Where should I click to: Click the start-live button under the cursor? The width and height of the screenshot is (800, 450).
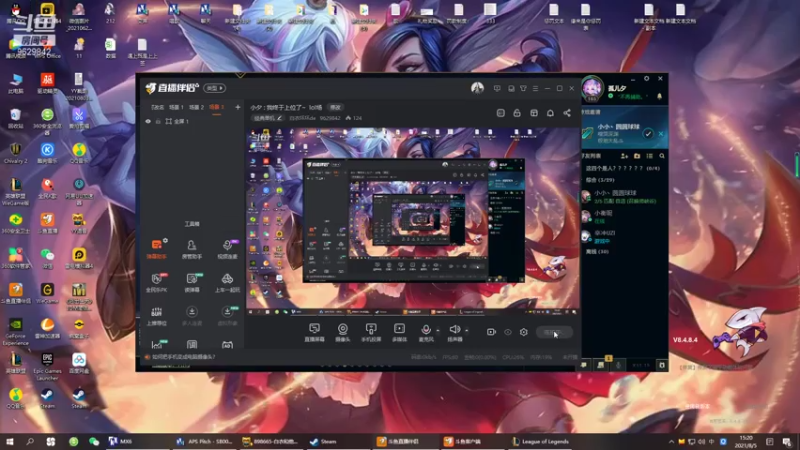coord(554,332)
